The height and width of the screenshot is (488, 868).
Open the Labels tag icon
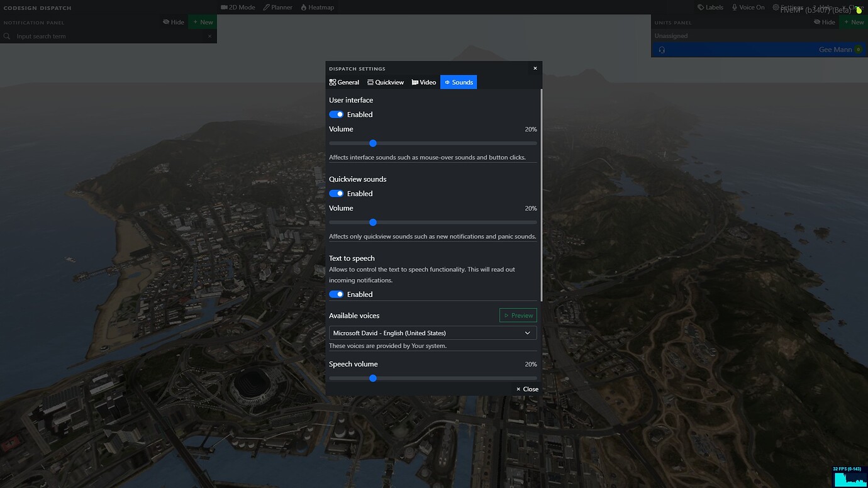pyautogui.click(x=701, y=7)
